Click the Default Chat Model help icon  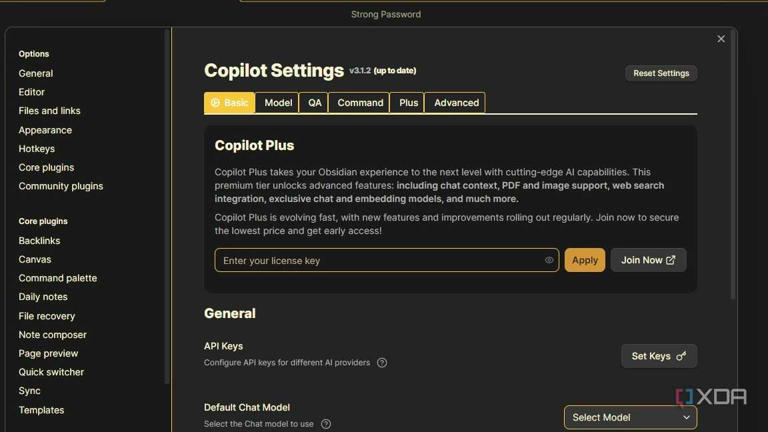[326, 424]
